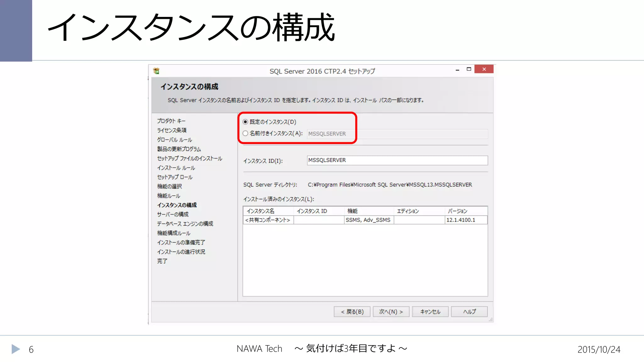Select インストール ルール step in sidebar
The image size is (644, 362).
(176, 168)
